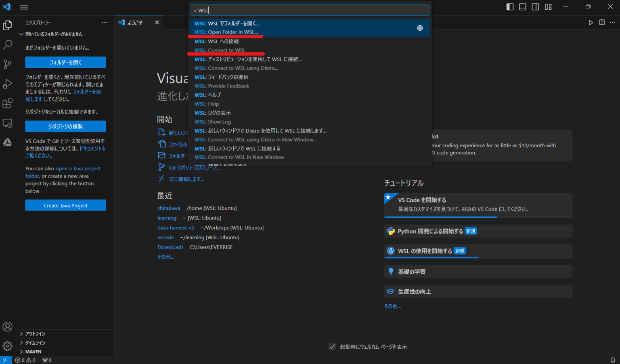This screenshot has height=364, width=620.
Task: Toggle the primary sidebar visibility
Action: click(510, 7)
